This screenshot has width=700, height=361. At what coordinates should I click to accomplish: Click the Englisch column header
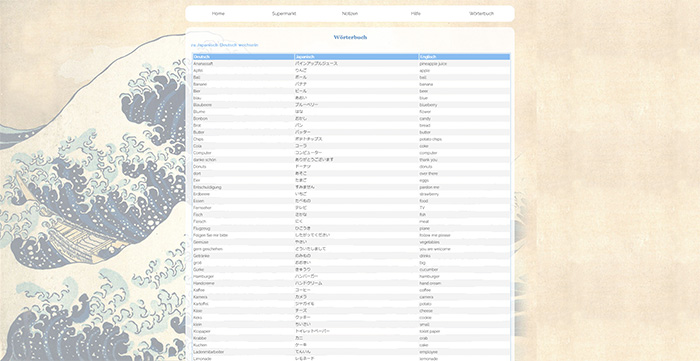464,57
